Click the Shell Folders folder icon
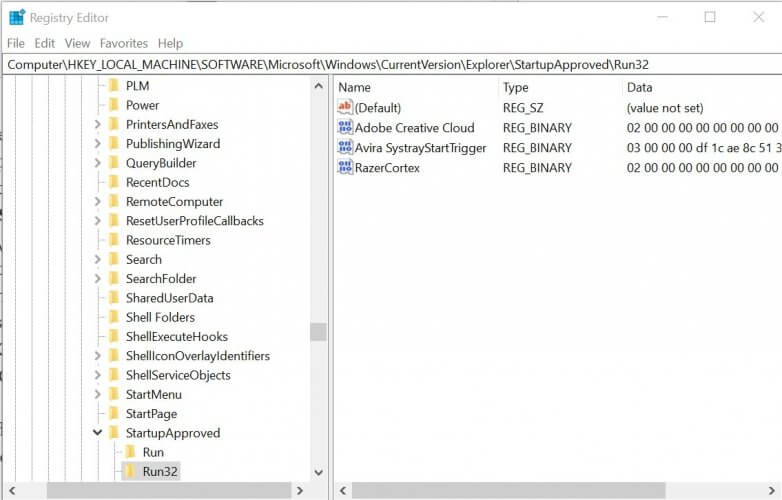This screenshot has width=782, height=500. click(x=114, y=317)
